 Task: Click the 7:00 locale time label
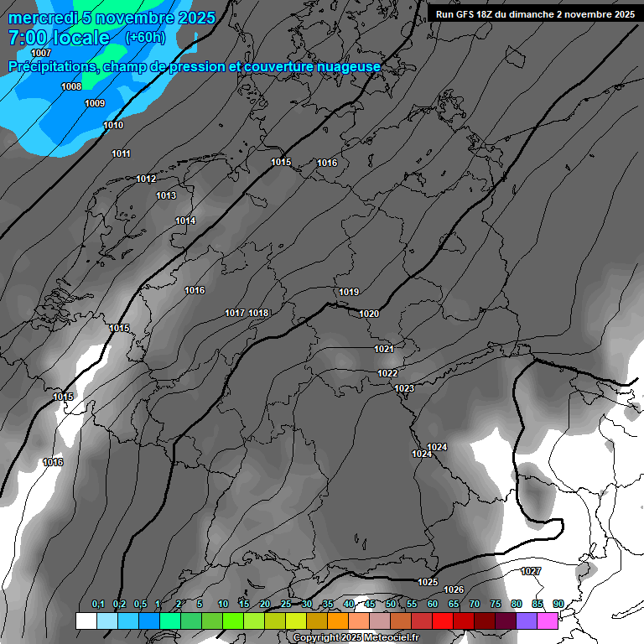[x=59, y=38]
